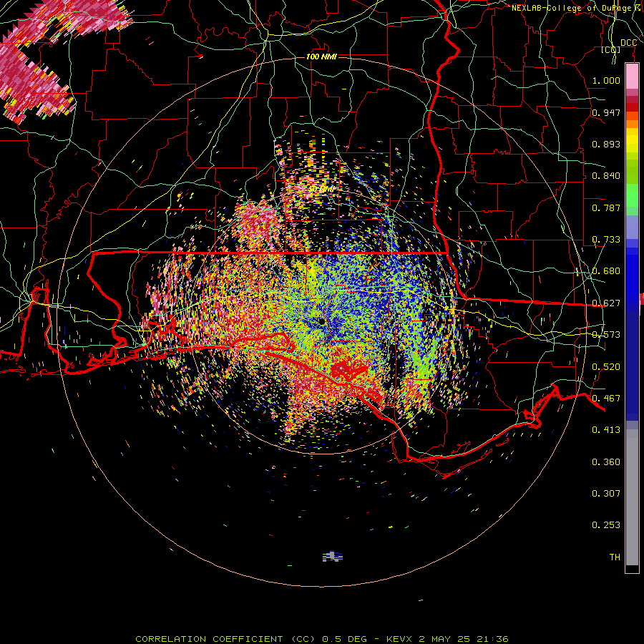Click the 0.947 scale label
Image resolution: width=644 pixels, height=644 pixels.
pos(606,112)
